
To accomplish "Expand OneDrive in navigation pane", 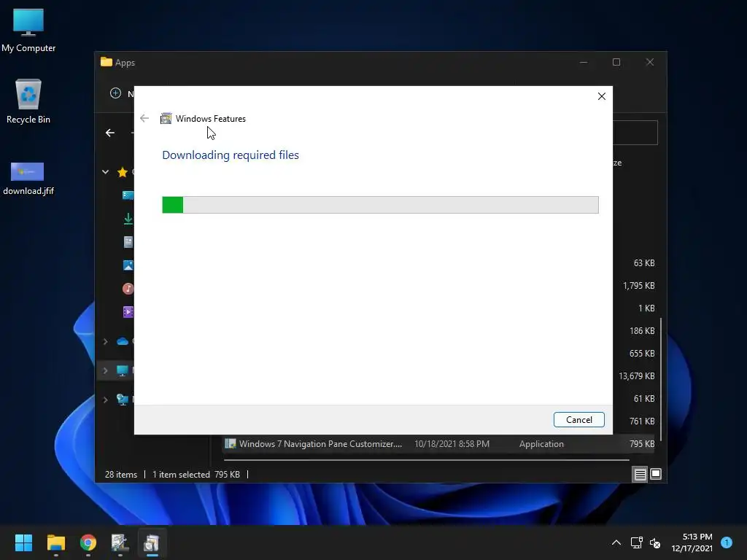I will [105, 341].
